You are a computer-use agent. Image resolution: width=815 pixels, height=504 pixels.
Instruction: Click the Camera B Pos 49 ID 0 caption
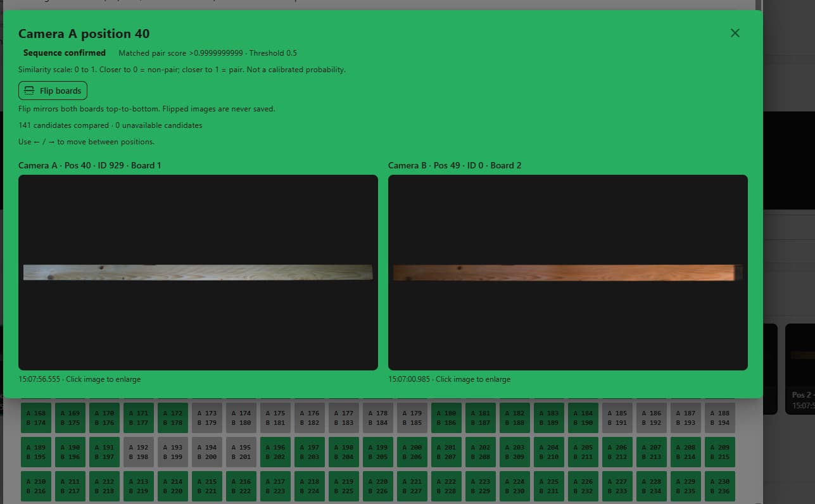[455, 165]
